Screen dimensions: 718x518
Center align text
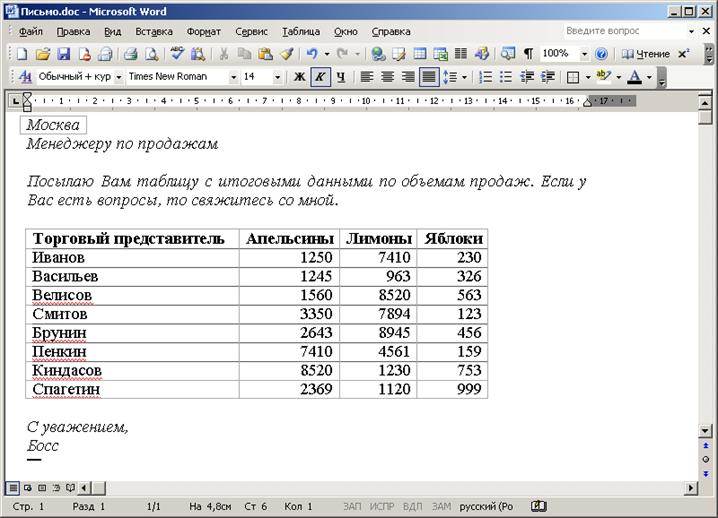(x=387, y=77)
